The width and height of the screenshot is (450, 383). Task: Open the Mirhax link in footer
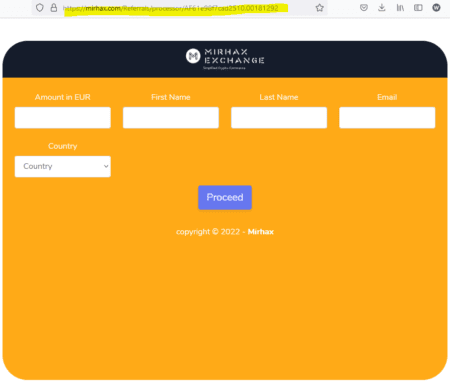[261, 232]
